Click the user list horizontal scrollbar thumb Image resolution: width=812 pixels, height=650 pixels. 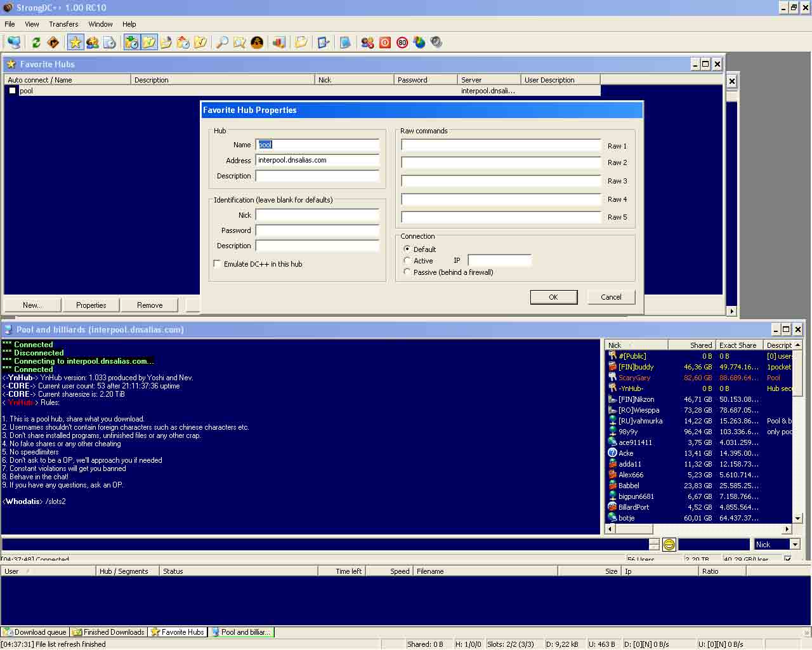point(634,529)
